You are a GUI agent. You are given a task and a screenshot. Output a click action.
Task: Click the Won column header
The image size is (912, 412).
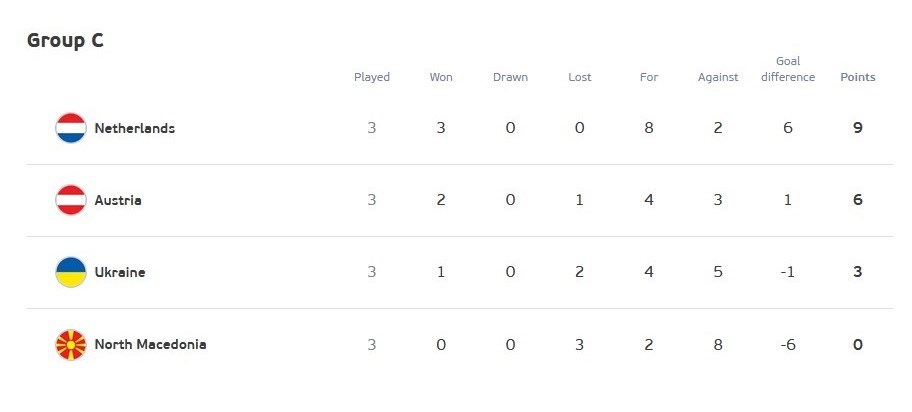click(441, 77)
